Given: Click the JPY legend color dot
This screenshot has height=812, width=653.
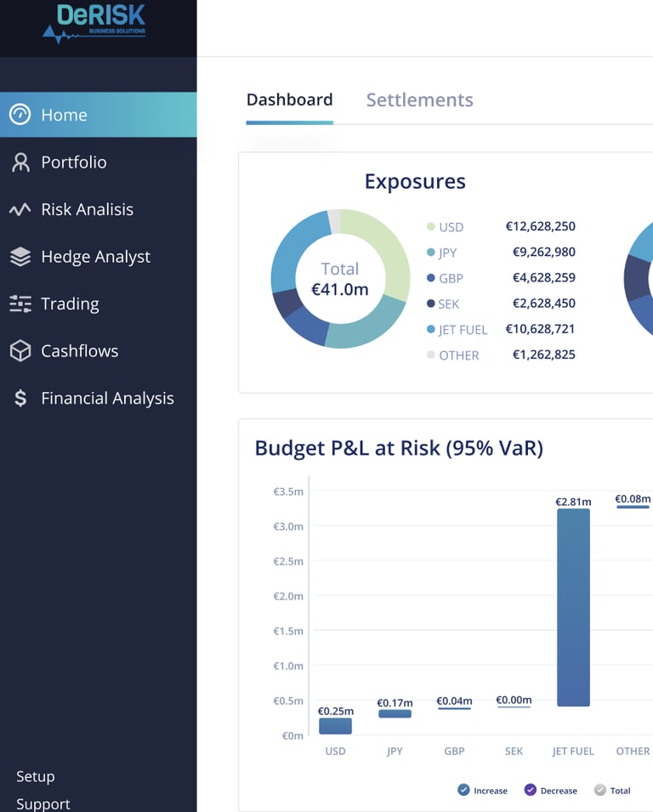Looking at the screenshot, I should click(430, 253).
